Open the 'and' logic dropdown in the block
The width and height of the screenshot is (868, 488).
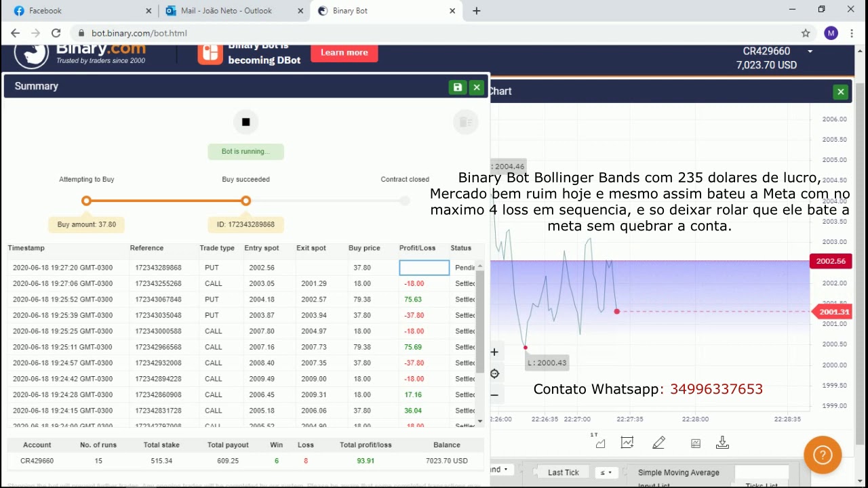[x=500, y=470]
